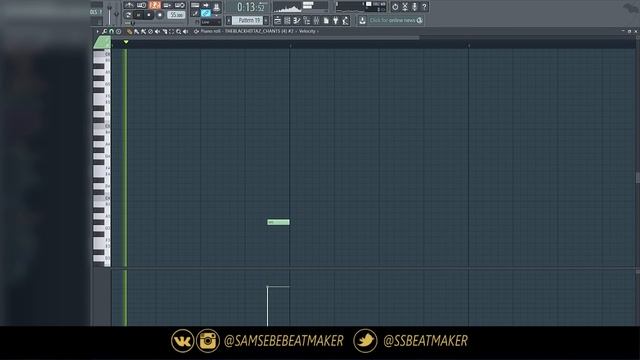The height and width of the screenshot is (360, 640).
Task: Select the yellow playhead marker on timeline
Action: (x=126, y=42)
